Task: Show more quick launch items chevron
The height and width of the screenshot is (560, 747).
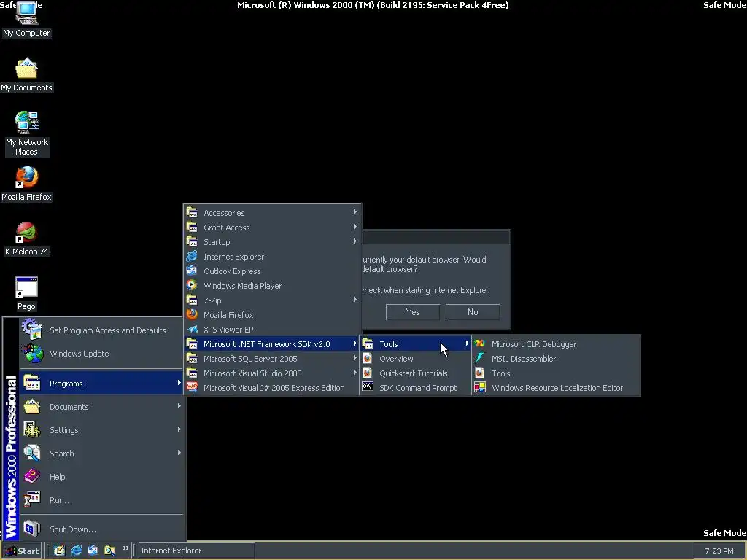Action: 125,548
